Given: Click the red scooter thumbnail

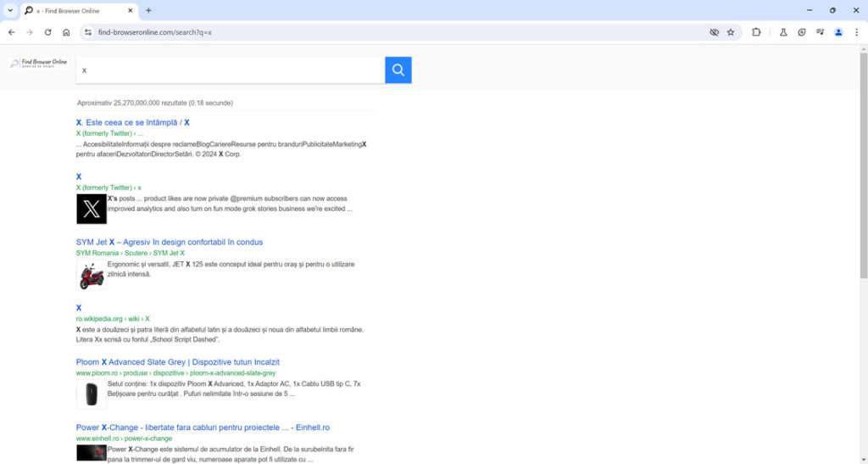Looking at the screenshot, I should coord(92,275).
